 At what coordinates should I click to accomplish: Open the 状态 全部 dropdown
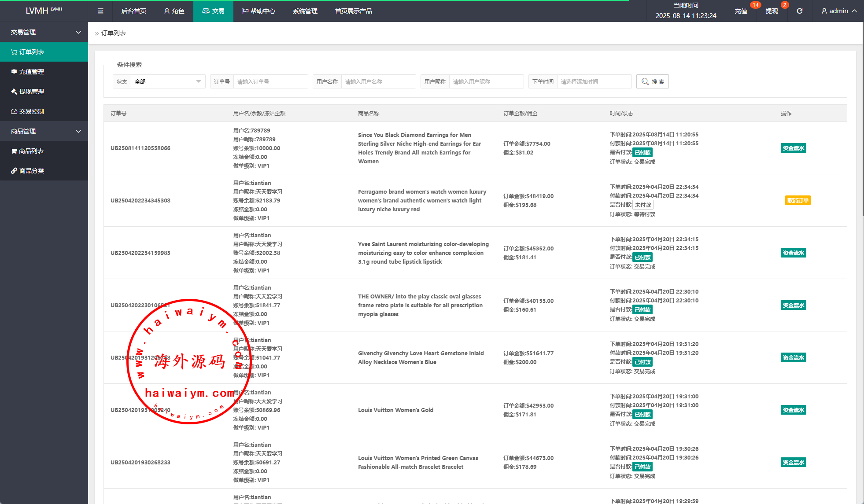click(x=167, y=81)
